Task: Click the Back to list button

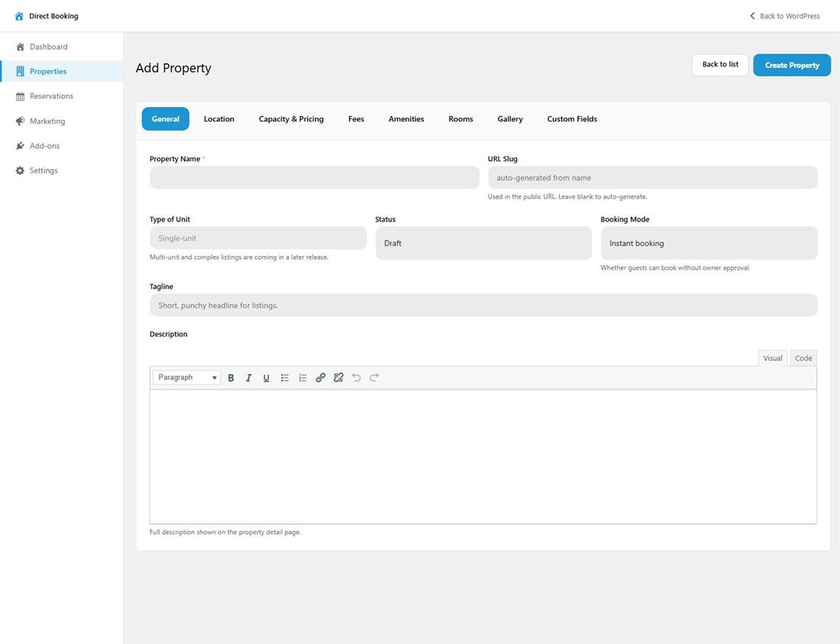Action: point(720,64)
